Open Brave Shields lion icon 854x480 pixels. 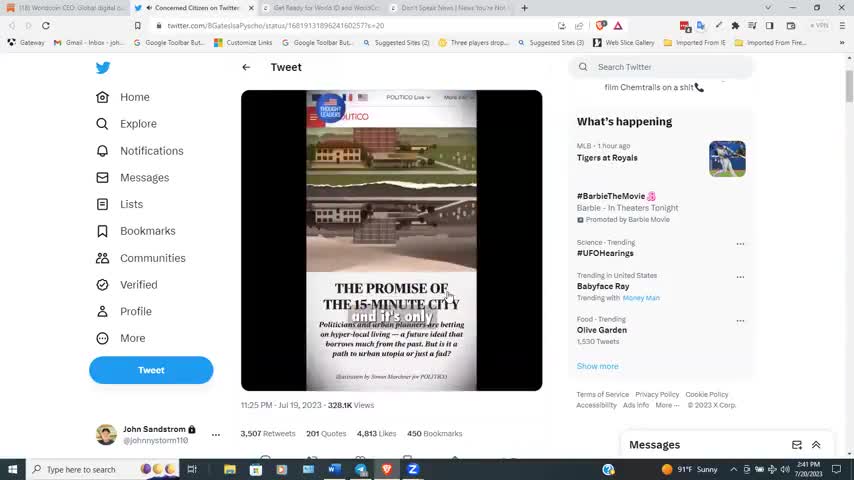pyautogui.click(x=601, y=26)
